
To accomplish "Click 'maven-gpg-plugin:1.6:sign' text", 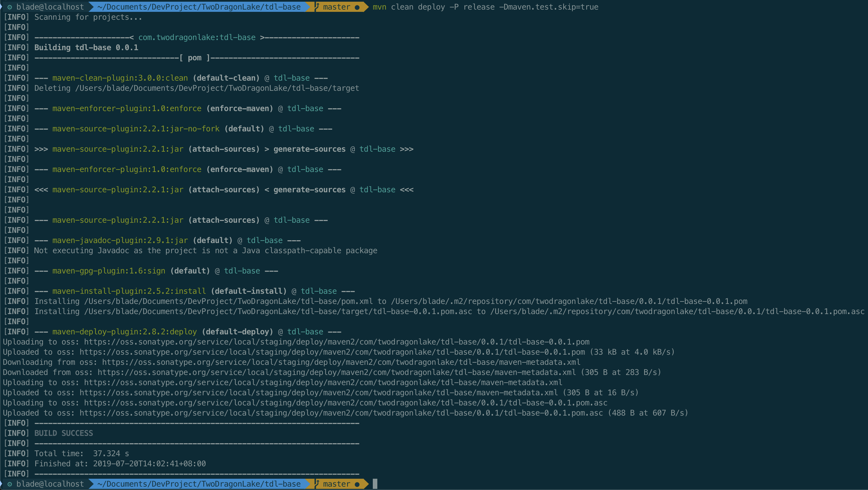I will (109, 271).
